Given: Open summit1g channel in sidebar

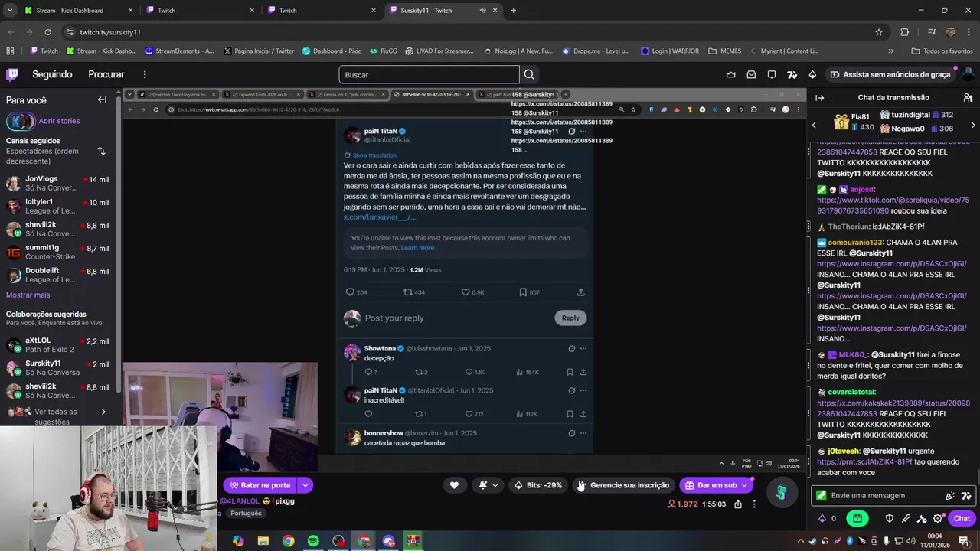Looking at the screenshot, I should coord(57,252).
